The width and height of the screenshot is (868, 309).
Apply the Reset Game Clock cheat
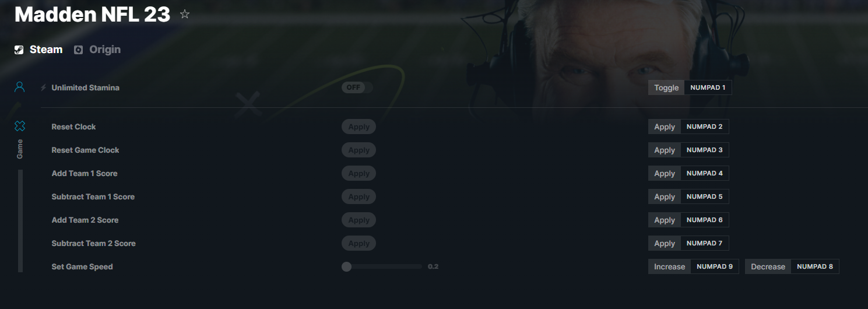point(359,150)
